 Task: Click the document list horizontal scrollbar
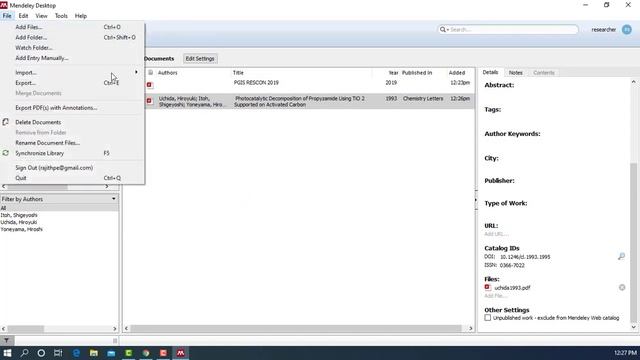pos(296,328)
